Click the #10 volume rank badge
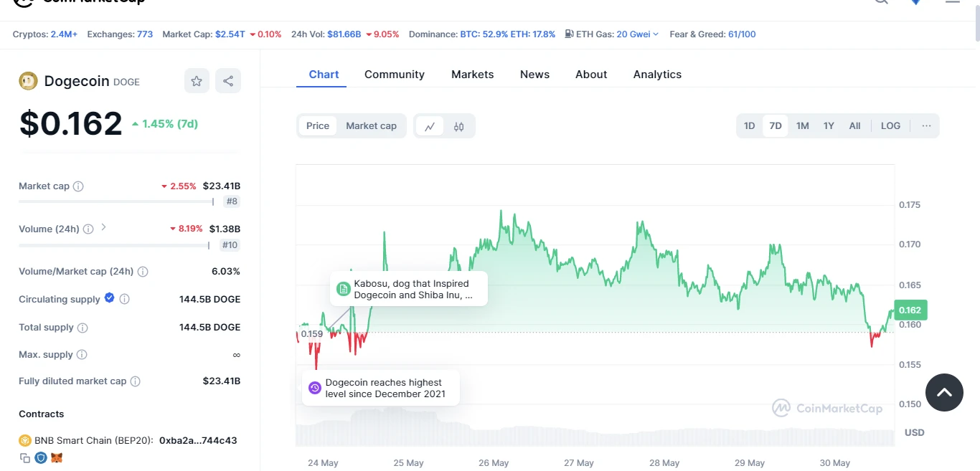 click(230, 245)
